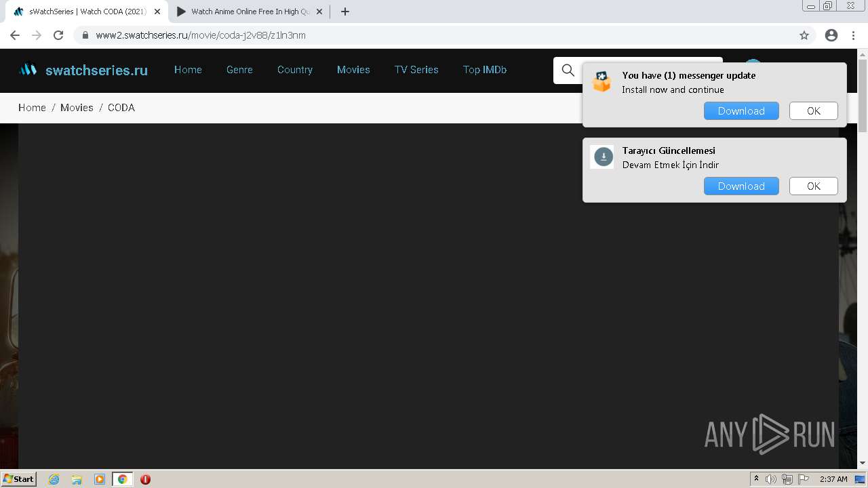Go to TV Series section
The height and width of the screenshot is (488, 868).
click(x=416, y=70)
